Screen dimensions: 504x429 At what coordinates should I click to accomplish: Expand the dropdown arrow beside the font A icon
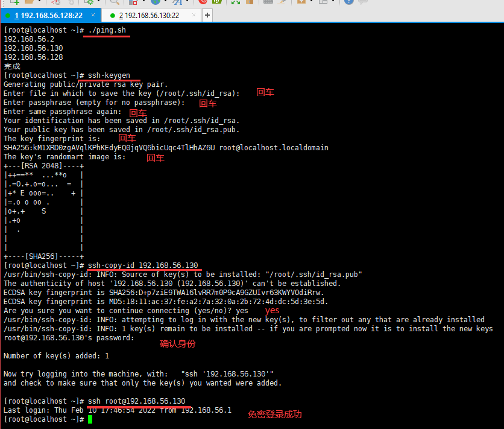pos(187,2)
